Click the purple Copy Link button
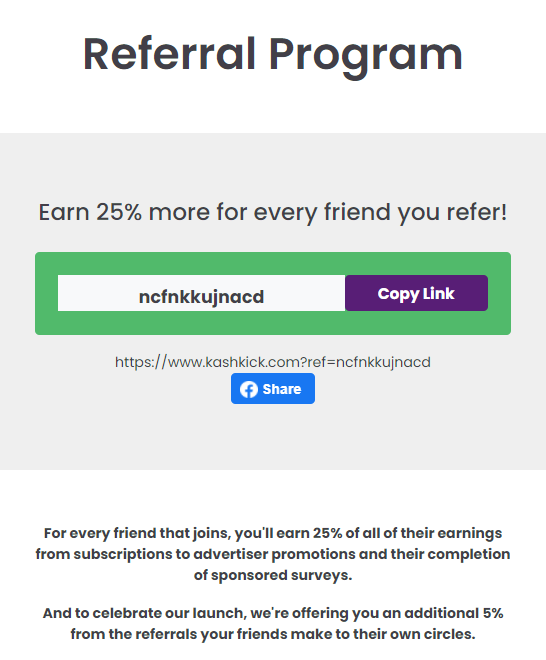This screenshot has height=660, width=546. (416, 293)
